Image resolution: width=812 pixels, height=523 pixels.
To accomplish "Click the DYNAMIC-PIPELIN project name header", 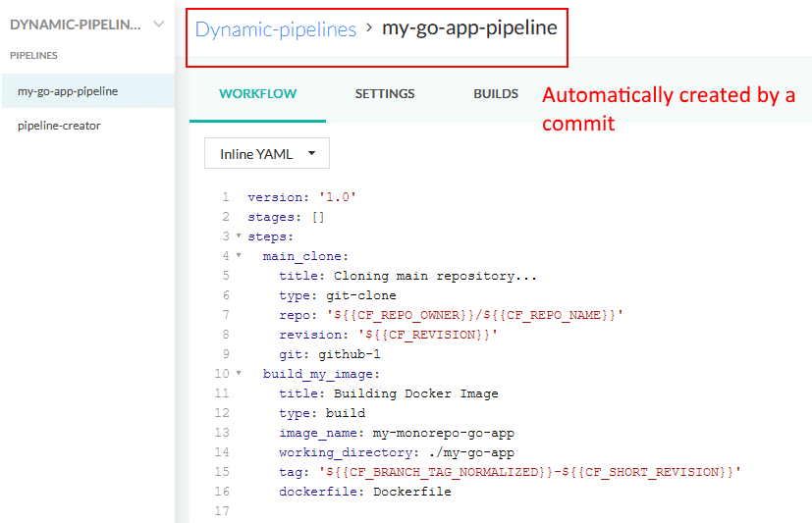I will point(75,25).
